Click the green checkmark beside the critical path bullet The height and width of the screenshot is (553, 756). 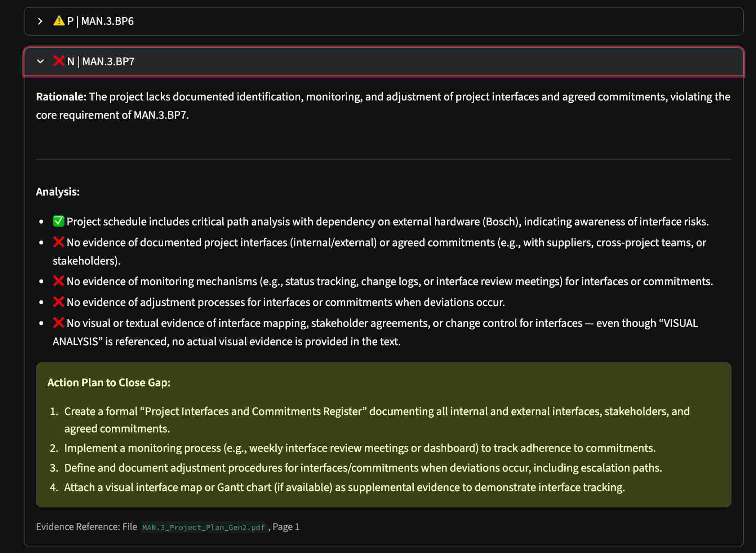pos(58,221)
